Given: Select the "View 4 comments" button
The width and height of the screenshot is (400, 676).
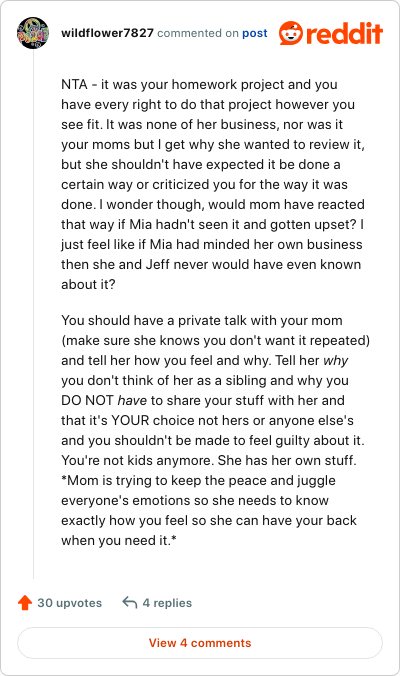Looking at the screenshot, I should 200,643.
